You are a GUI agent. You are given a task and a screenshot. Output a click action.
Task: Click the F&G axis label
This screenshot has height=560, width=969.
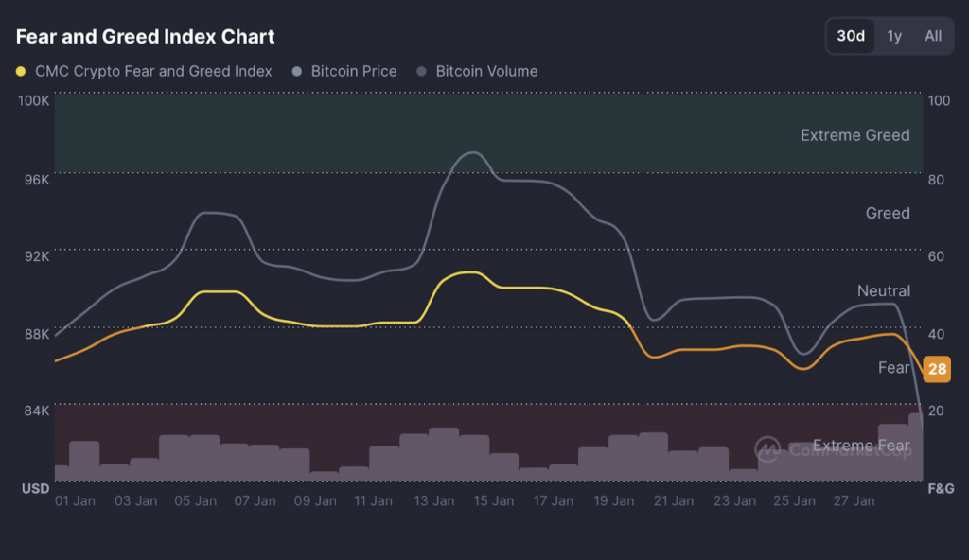click(x=941, y=488)
